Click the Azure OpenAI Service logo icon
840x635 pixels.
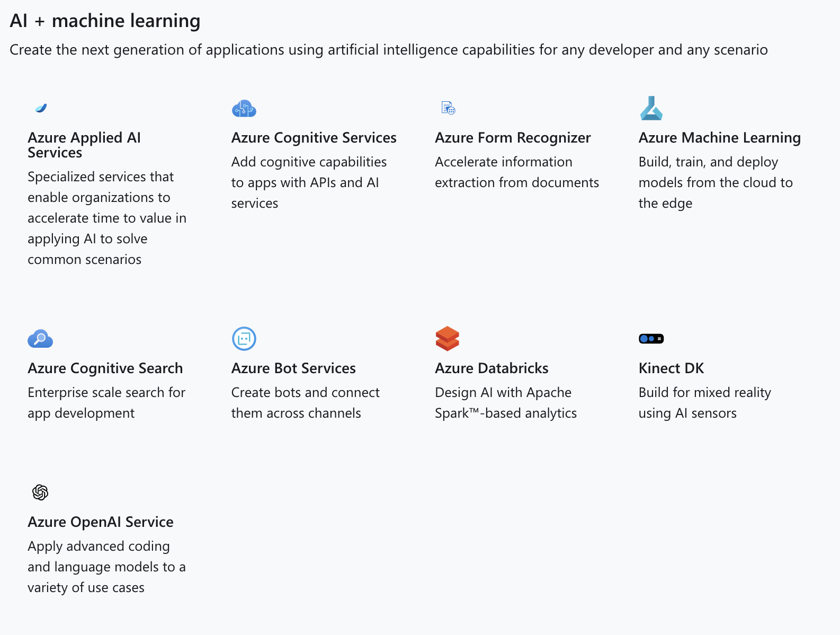coord(40,492)
